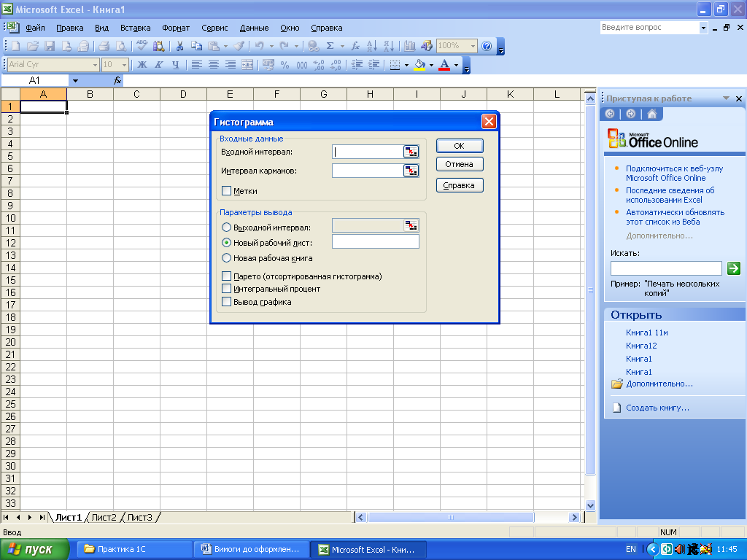
Task: Click the Undo arrow icon
Action: (x=259, y=46)
